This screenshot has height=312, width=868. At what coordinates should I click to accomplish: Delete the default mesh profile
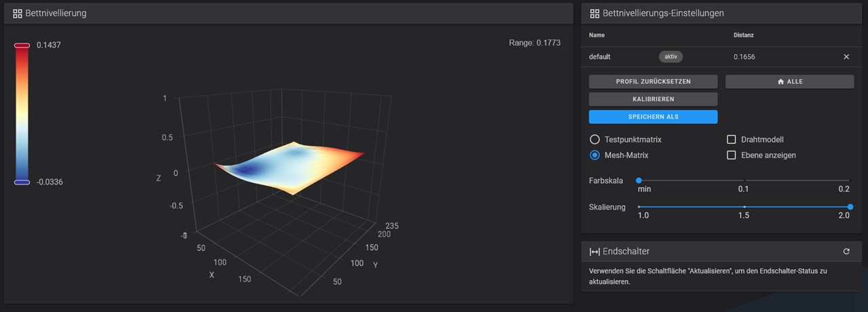[846, 57]
